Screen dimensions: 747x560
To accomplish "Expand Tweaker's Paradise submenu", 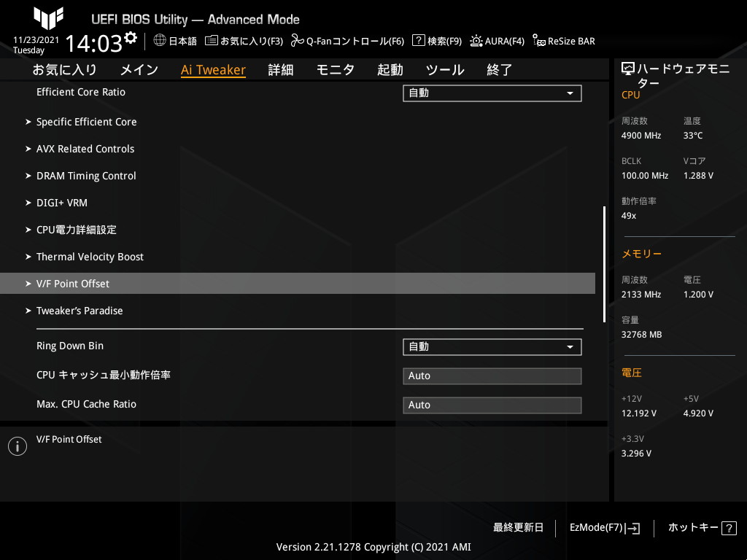I will point(74,311).
